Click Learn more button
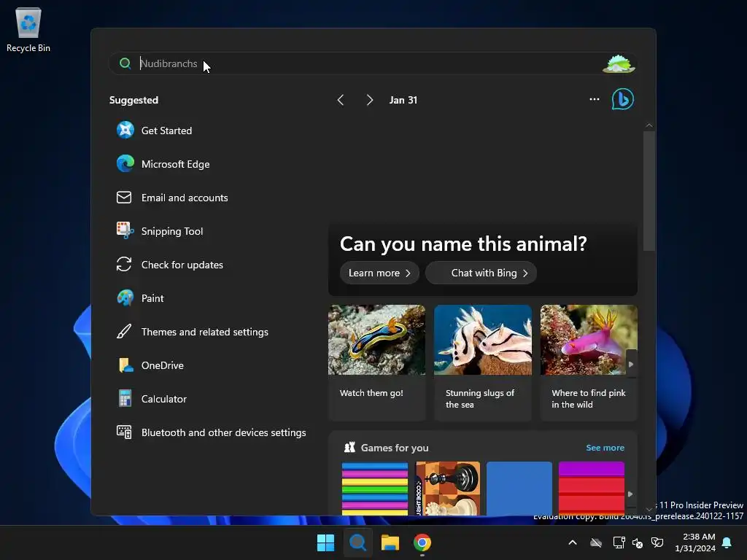The image size is (747, 560). (379, 273)
